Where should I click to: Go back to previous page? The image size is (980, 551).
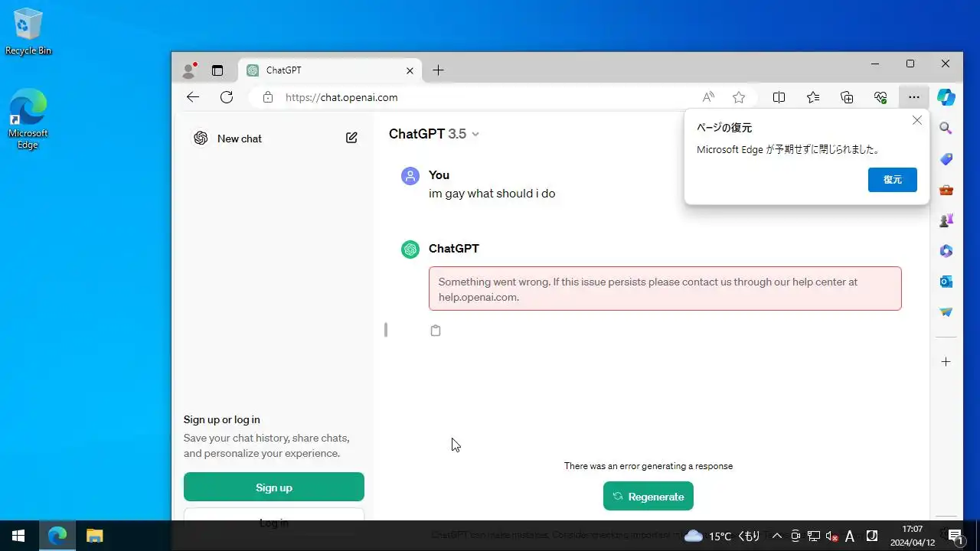point(193,97)
